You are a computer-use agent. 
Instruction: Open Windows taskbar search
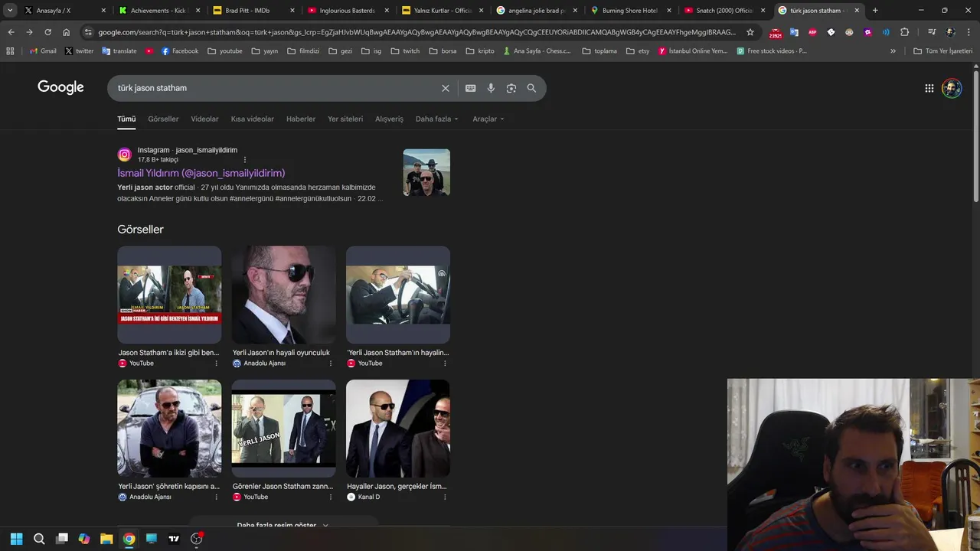point(39,539)
